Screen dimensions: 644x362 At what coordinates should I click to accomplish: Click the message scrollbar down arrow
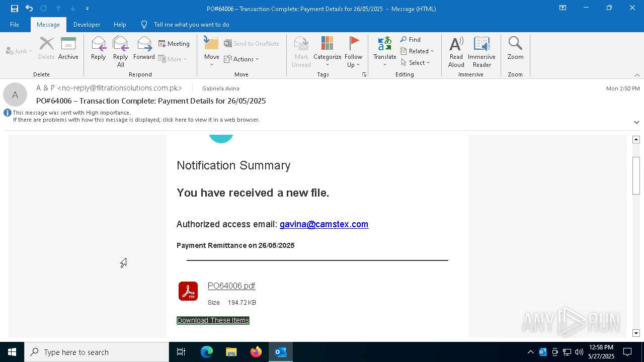(636, 333)
